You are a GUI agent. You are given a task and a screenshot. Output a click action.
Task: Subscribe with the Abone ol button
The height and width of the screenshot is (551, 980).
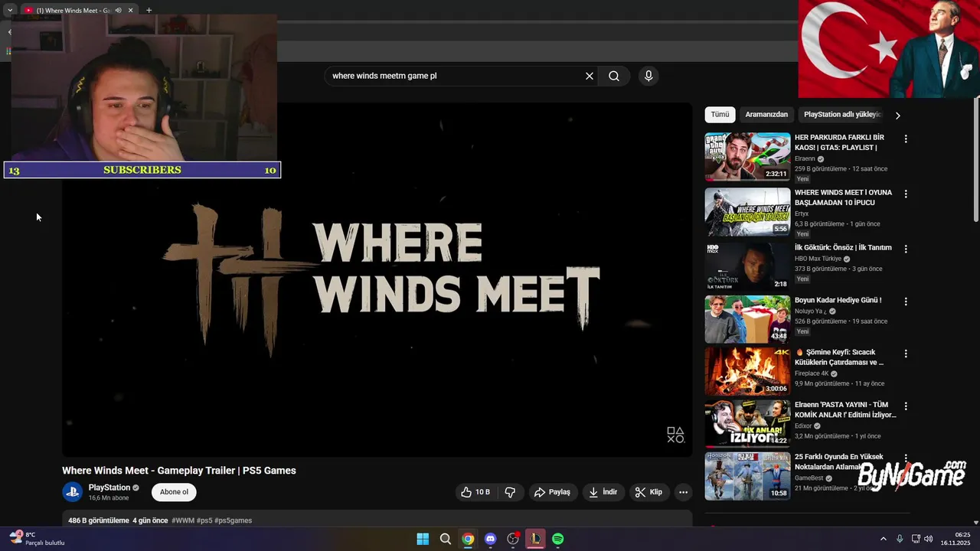(174, 492)
